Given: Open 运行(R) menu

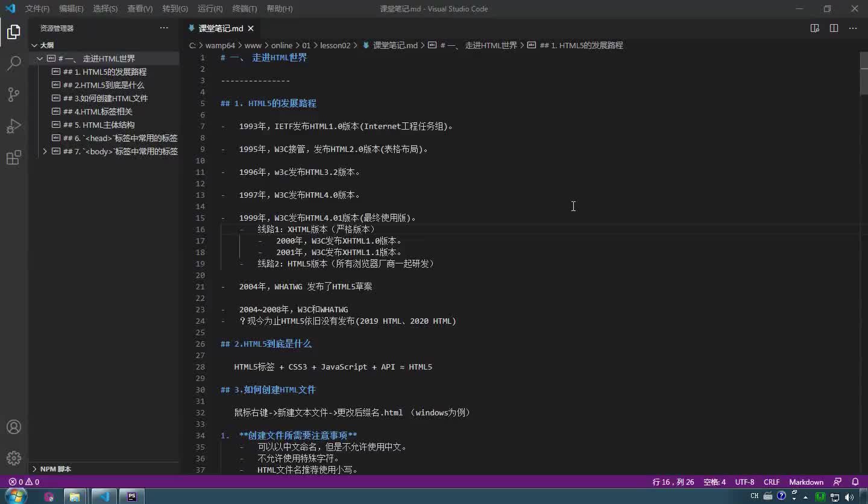Looking at the screenshot, I should pyautogui.click(x=210, y=8).
